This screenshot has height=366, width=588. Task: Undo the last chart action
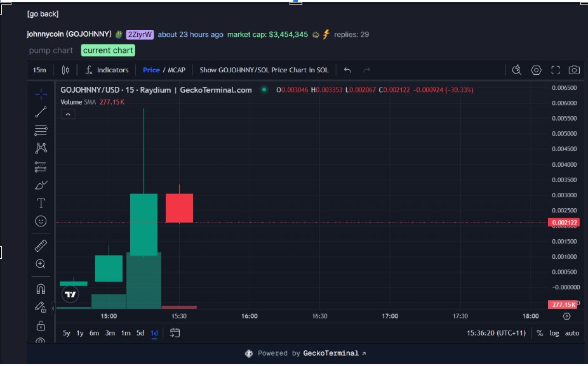347,70
